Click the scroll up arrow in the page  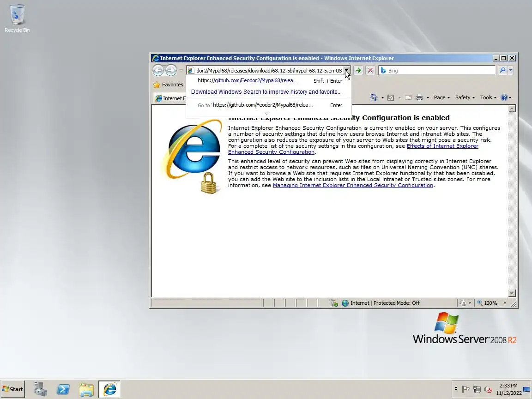pos(512,109)
